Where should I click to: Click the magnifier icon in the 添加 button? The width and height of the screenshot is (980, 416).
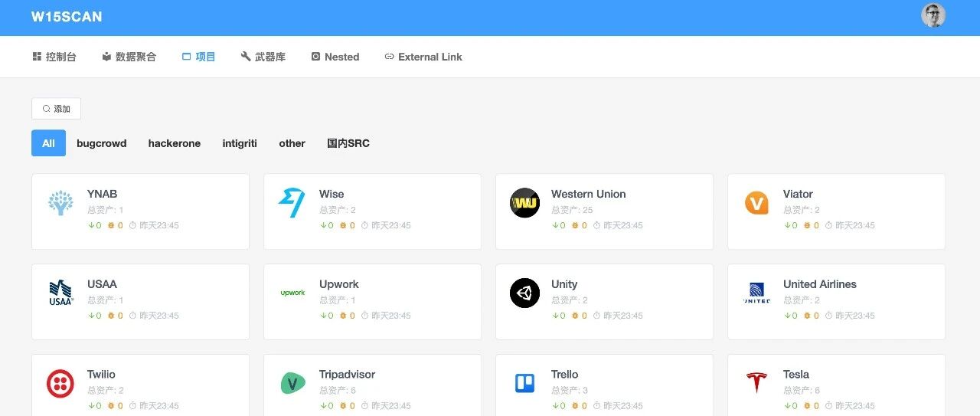coord(47,109)
